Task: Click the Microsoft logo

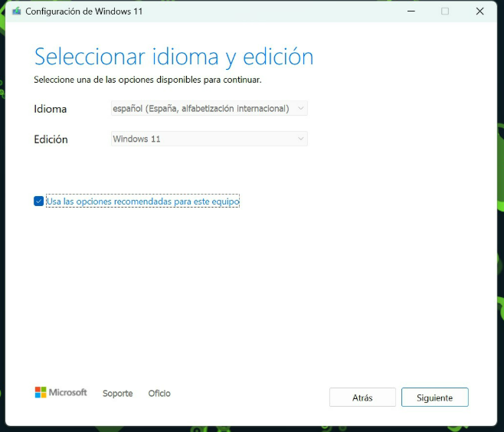Action: (61, 392)
